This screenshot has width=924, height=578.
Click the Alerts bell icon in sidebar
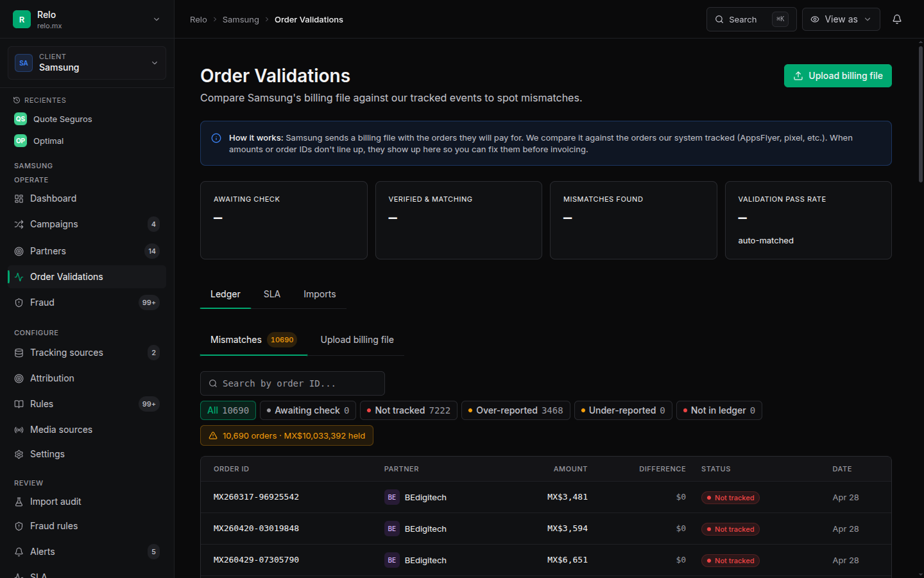click(19, 552)
